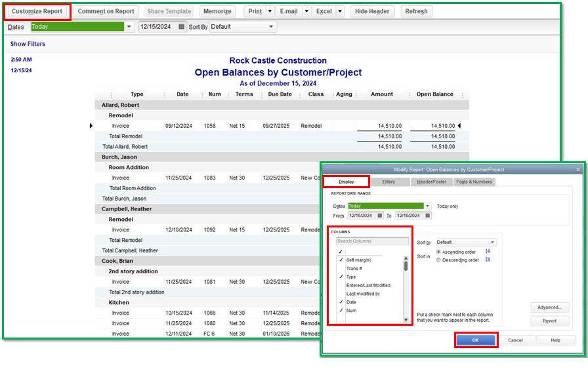
Task: Click the Customize Report button
Action: (37, 11)
